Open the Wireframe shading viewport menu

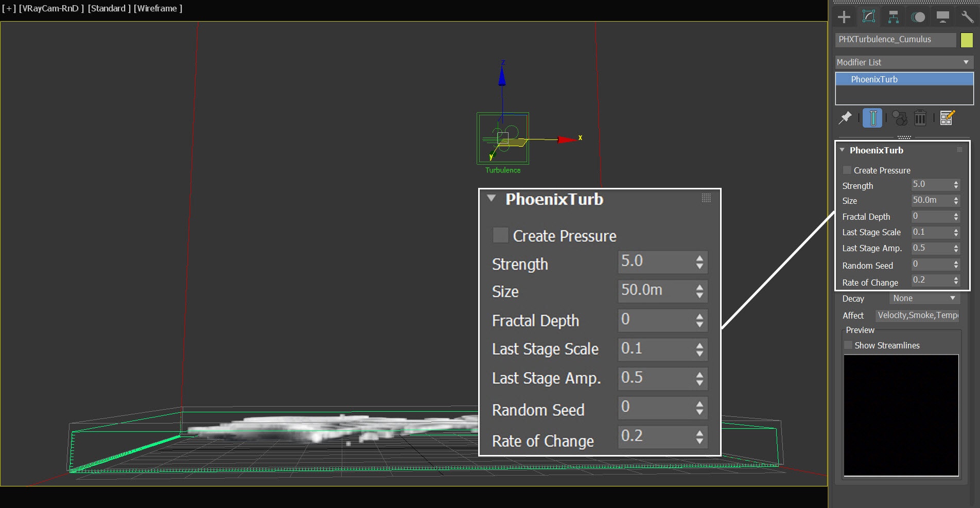click(x=157, y=8)
